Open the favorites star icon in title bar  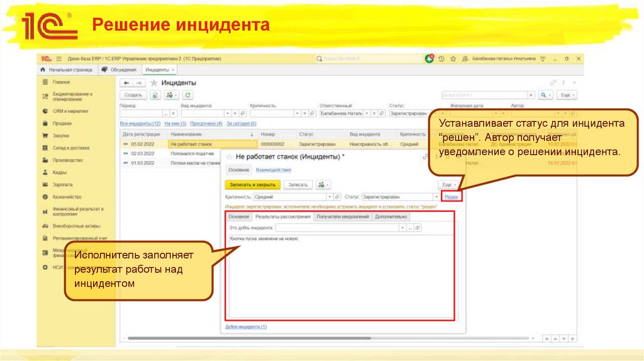[x=453, y=58]
